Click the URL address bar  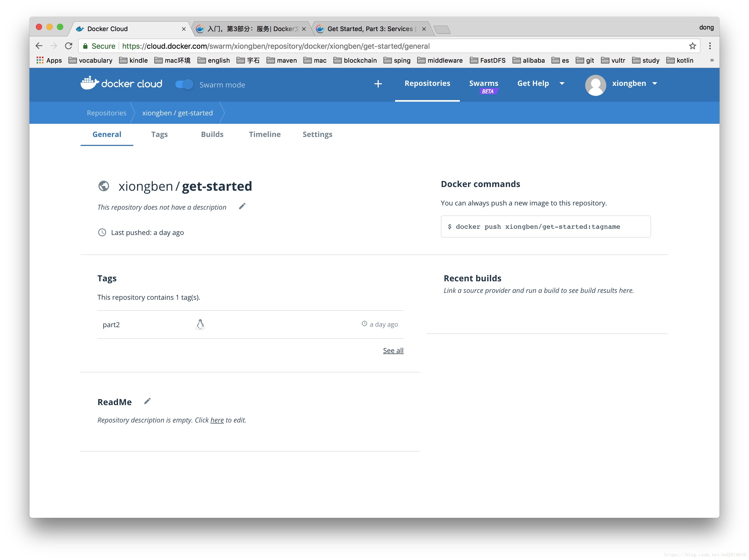click(390, 46)
